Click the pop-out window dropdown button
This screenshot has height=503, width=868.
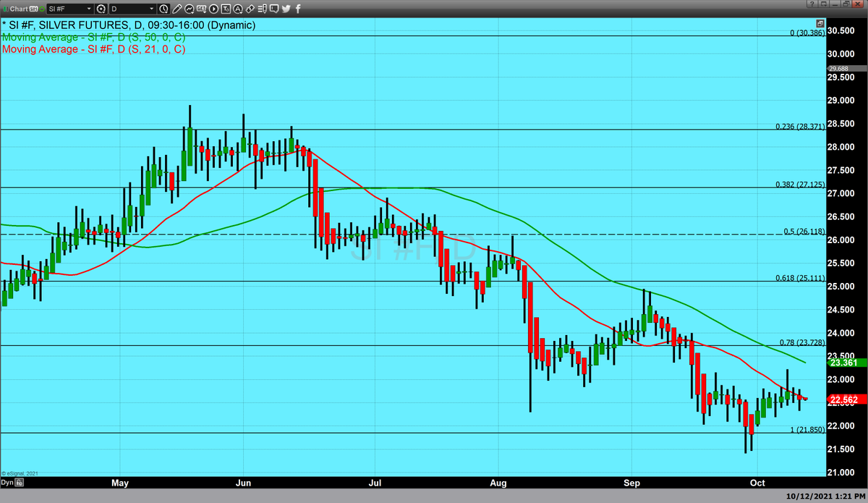point(824,4)
